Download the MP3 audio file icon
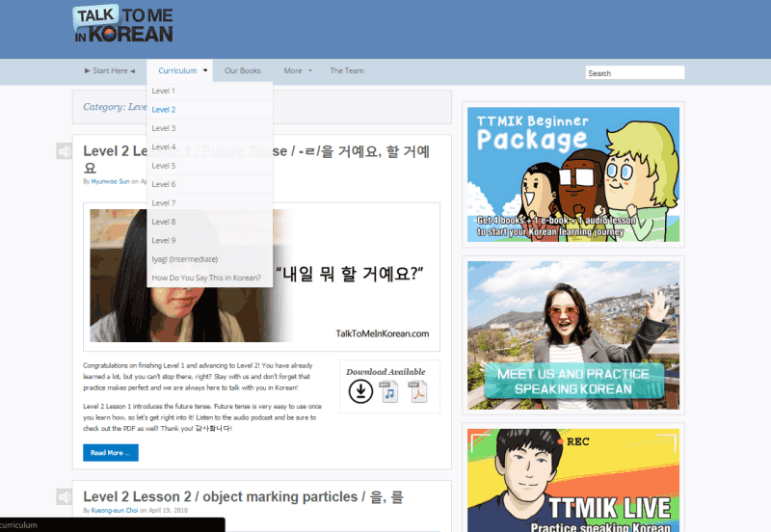771x532 pixels. point(389,392)
